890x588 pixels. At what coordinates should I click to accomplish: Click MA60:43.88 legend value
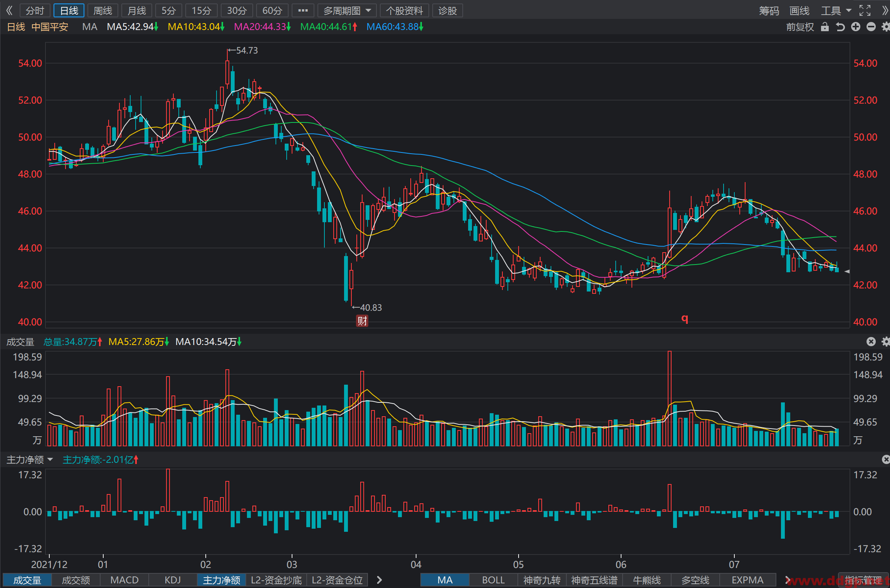[395, 27]
